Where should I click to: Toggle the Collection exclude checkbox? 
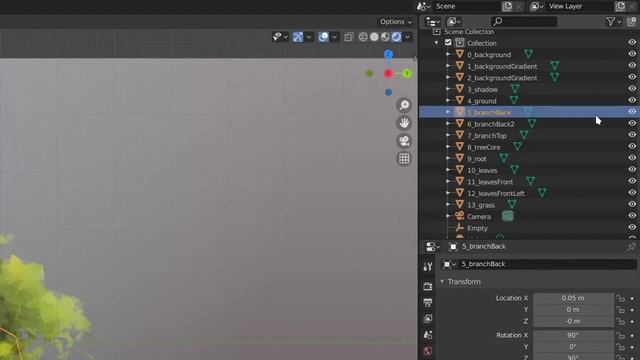click(x=448, y=43)
